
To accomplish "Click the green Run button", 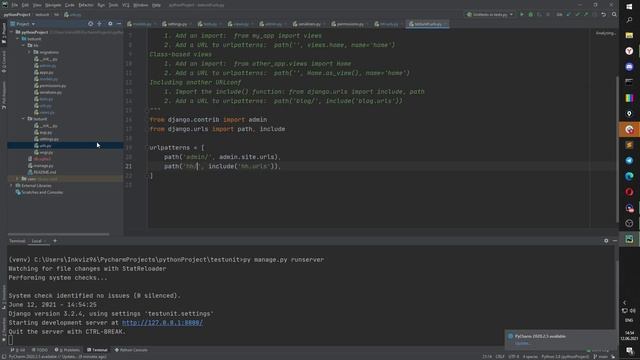I will coord(522,14).
